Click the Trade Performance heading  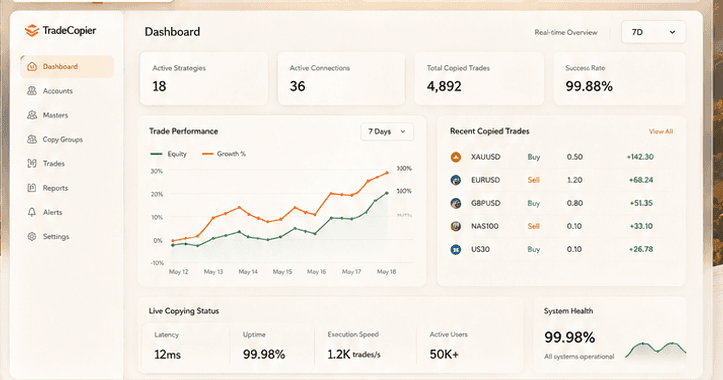[x=184, y=131]
